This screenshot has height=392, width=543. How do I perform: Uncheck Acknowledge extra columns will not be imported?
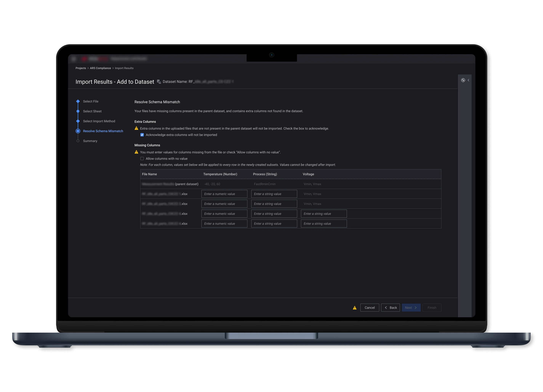pos(142,135)
